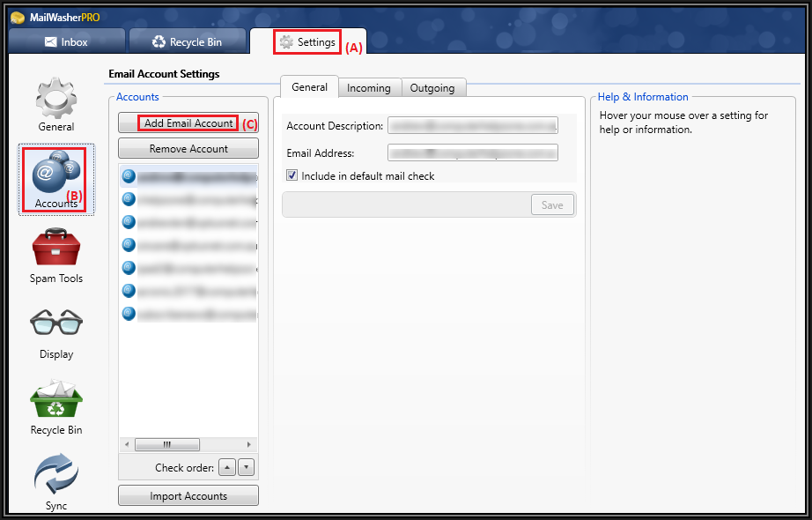
Task: Move account up in check order
Action: click(227, 467)
